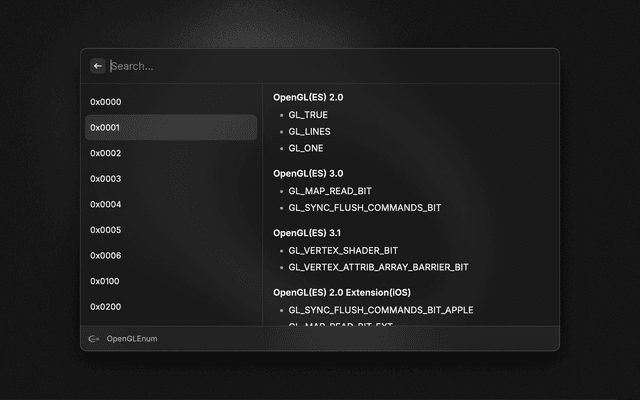The width and height of the screenshot is (640, 400).
Task: Click GL_VERTEX_SHADER_BIT in the detail list
Action: point(343,250)
